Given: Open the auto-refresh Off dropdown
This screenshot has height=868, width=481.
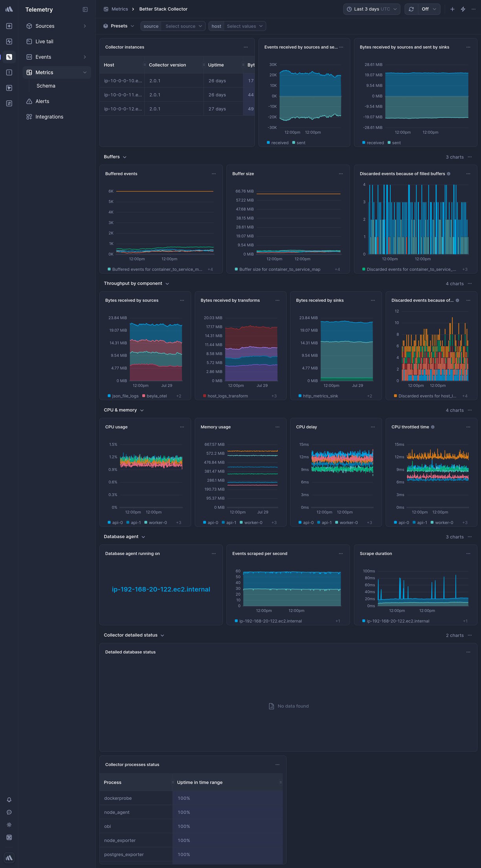Looking at the screenshot, I should click(x=429, y=9).
